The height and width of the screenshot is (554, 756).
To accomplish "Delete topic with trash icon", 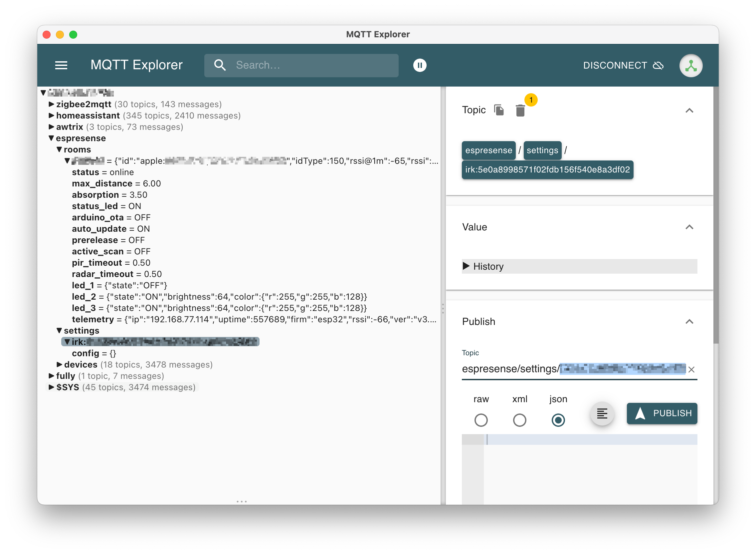I will pos(520,110).
